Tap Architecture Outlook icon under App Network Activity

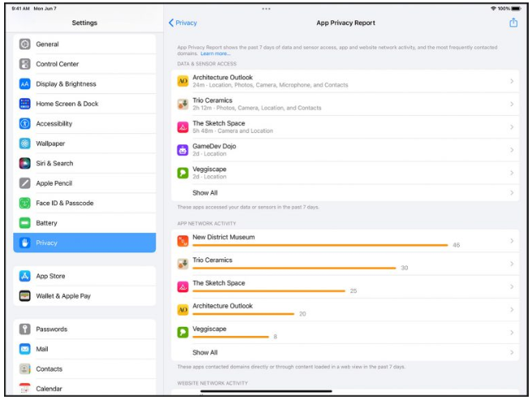point(183,310)
